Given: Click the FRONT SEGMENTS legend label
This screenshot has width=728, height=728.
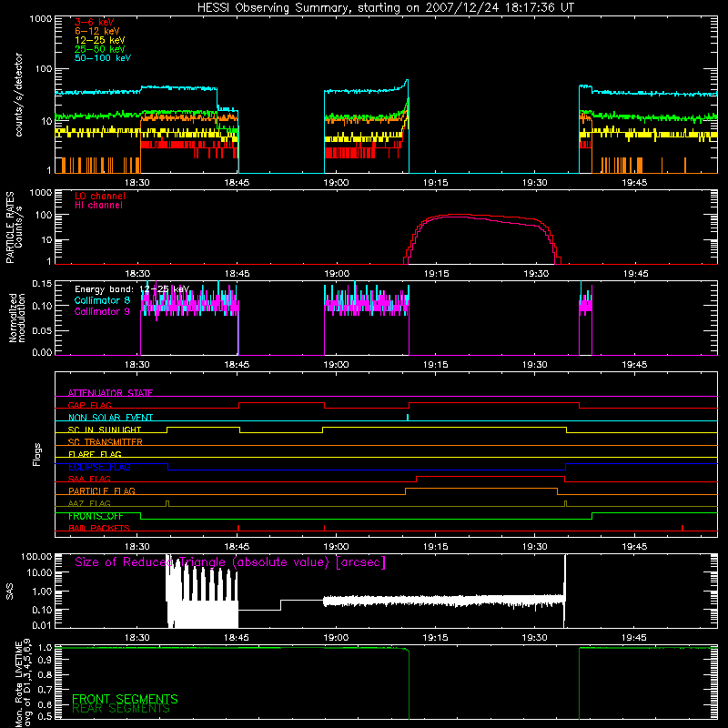Looking at the screenshot, I should (x=125, y=699).
